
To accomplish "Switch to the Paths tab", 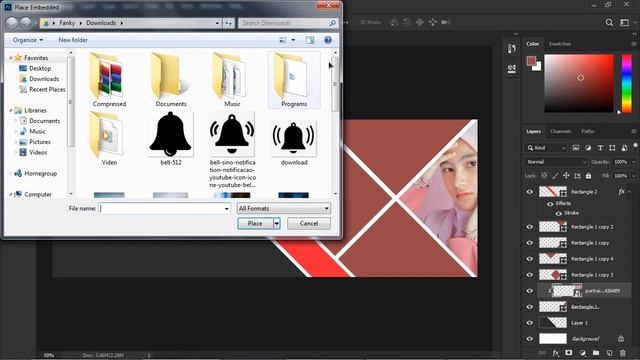I will (588, 131).
